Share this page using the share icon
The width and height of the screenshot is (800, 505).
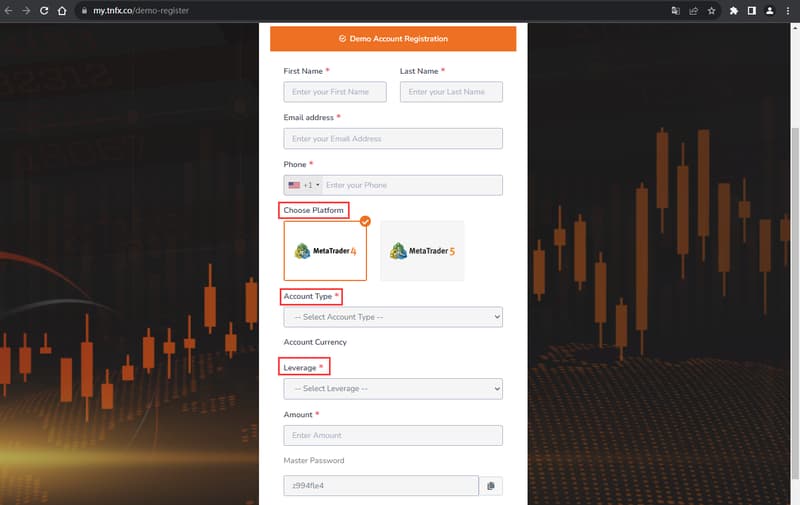693,11
